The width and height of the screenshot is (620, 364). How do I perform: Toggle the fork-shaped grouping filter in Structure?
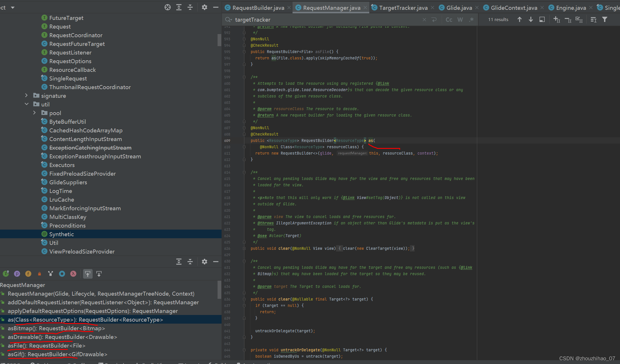pyautogui.click(x=51, y=274)
